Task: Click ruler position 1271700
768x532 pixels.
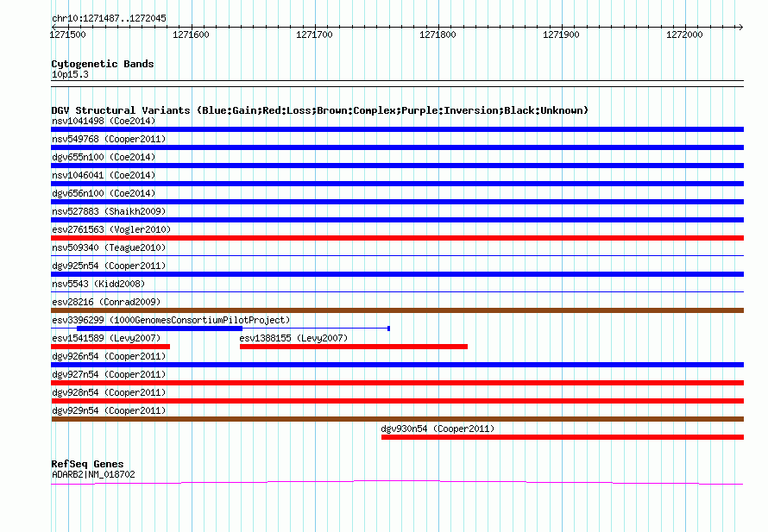Action: tap(314, 34)
